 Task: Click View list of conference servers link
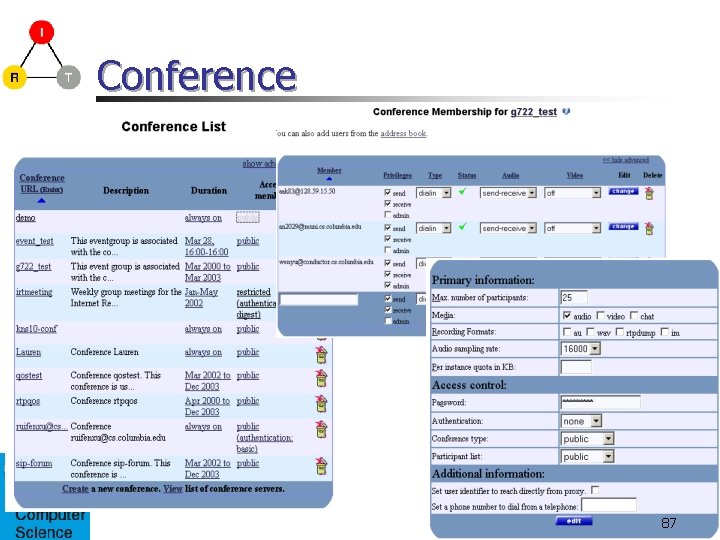tap(173, 489)
